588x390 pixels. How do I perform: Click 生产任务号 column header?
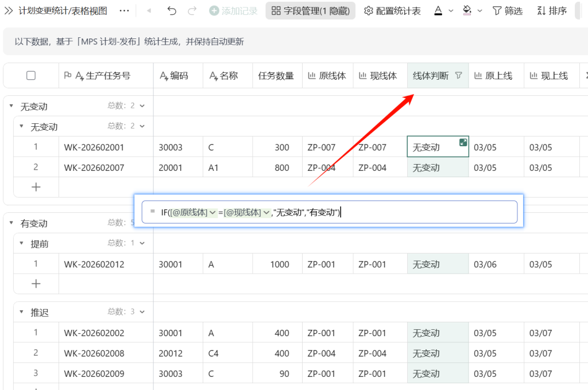click(106, 76)
